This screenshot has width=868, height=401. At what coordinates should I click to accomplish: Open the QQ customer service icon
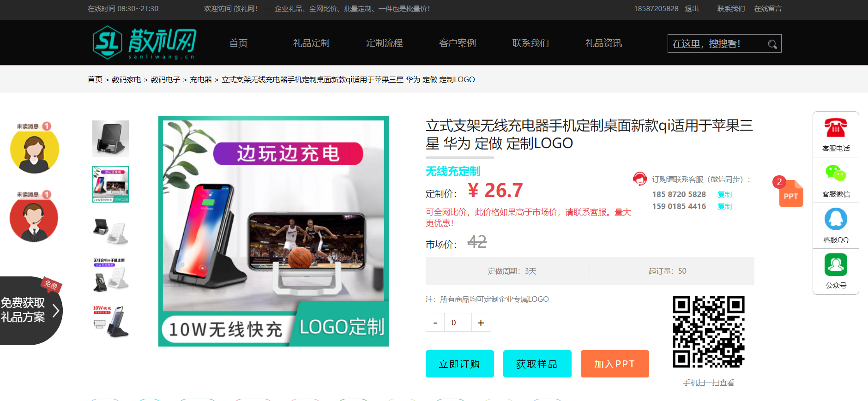(835, 219)
